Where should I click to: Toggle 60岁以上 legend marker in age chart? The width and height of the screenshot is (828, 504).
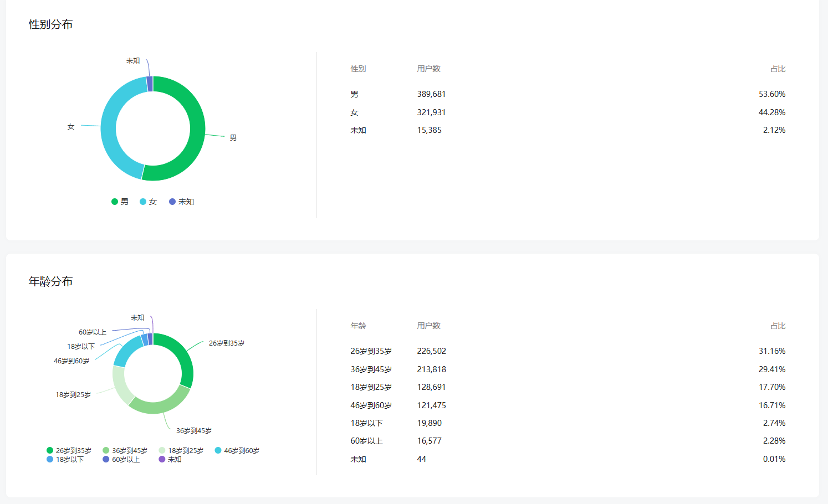tap(106, 459)
